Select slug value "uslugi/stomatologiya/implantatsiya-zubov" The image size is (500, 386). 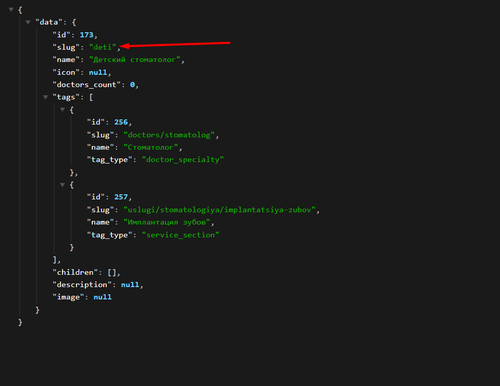coord(219,210)
